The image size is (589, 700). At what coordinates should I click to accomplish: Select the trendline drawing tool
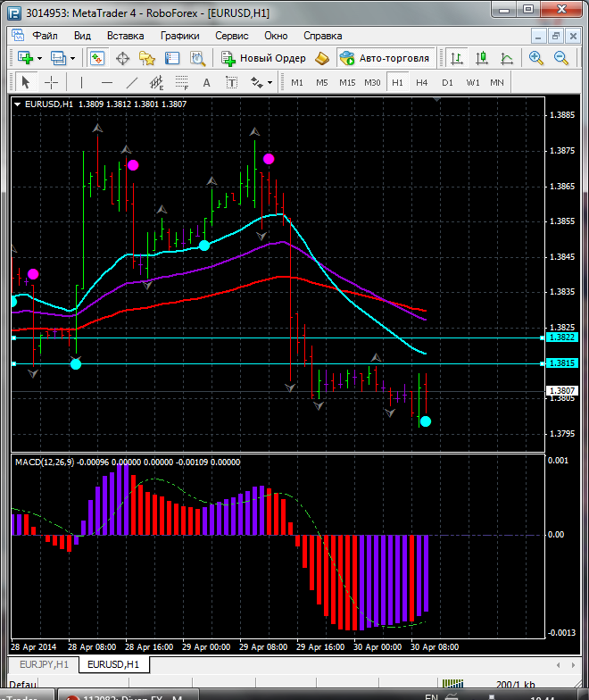[x=132, y=82]
